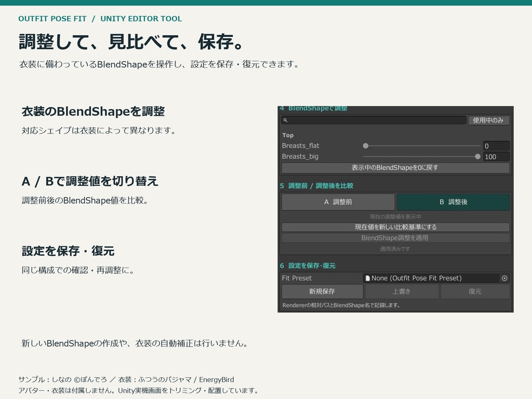Click the Breasts_flat label

coord(301,146)
